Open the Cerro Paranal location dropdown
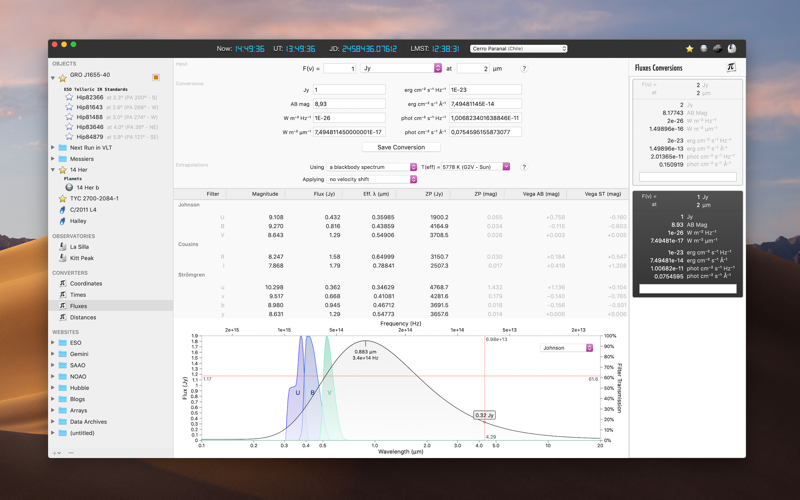 (x=518, y=48)
